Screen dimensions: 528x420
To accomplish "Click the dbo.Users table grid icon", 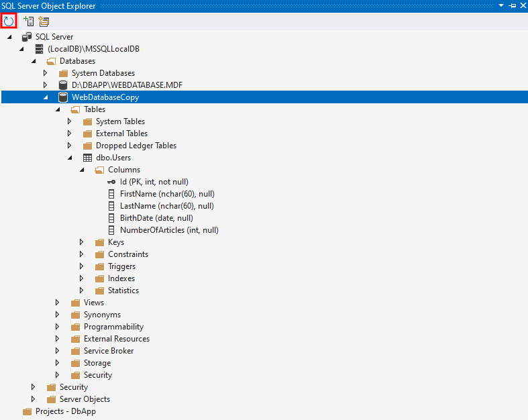I will pos(87,158).
